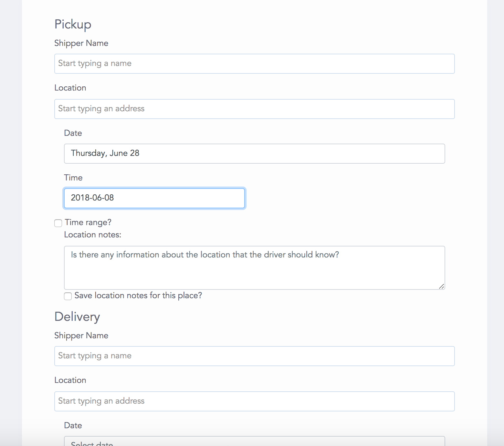Open the Pickup date picker showing Thursday, June 28
The width and height of the screenshot is (504, 446).
point(254,154)
